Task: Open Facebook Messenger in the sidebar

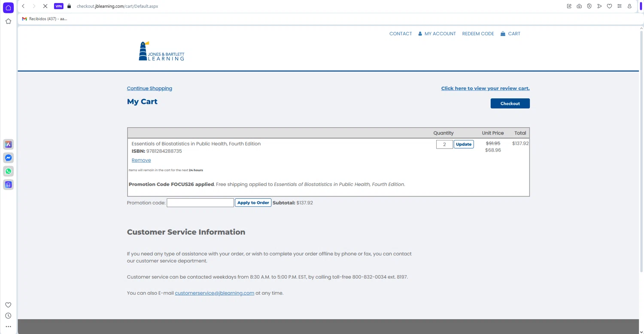Action: [8, 158]
